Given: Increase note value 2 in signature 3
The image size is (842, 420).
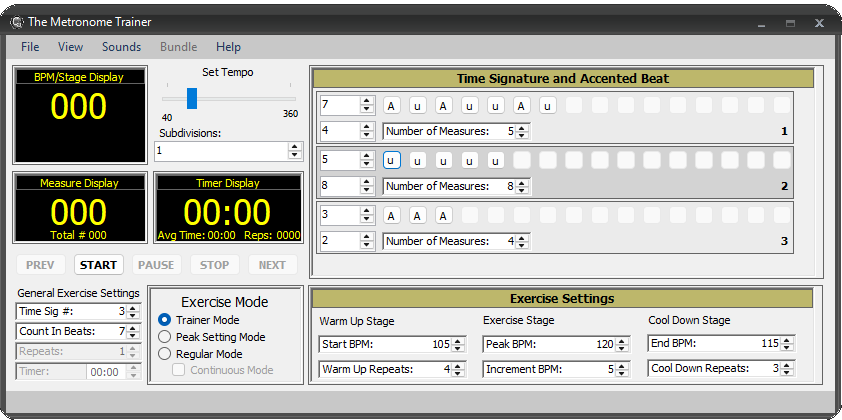Looking at the screenshot, I should [x=367, y=237].
